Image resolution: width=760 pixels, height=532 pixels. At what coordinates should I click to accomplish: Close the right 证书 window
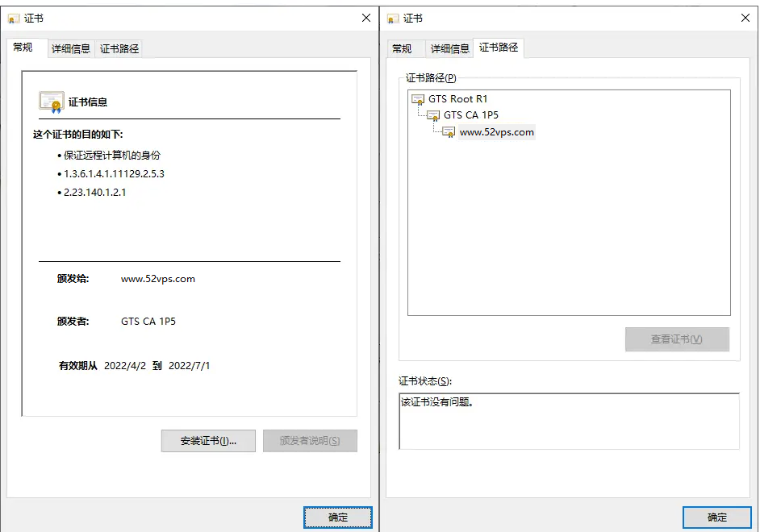[745, 18]
